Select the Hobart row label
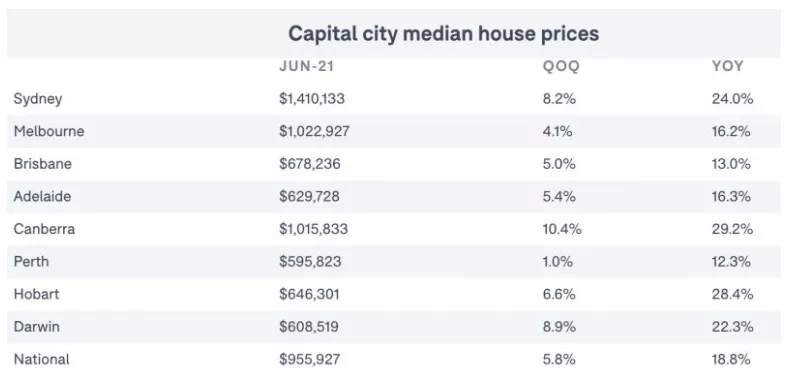786x390 pixels. click(x=36, y=294)
